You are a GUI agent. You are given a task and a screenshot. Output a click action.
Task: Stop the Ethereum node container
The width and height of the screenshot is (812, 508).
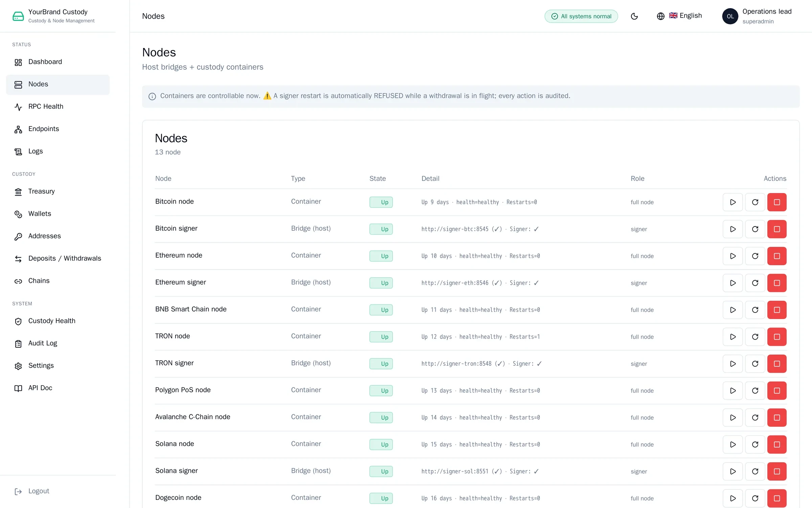(x=777, y=256)
